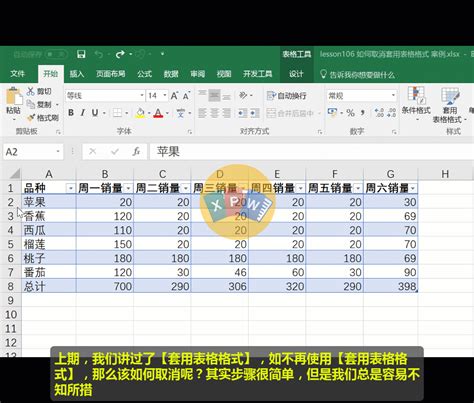474x403 pixels.
Task: Click the decrease decimal icon
Action: [x=391, y=113]
